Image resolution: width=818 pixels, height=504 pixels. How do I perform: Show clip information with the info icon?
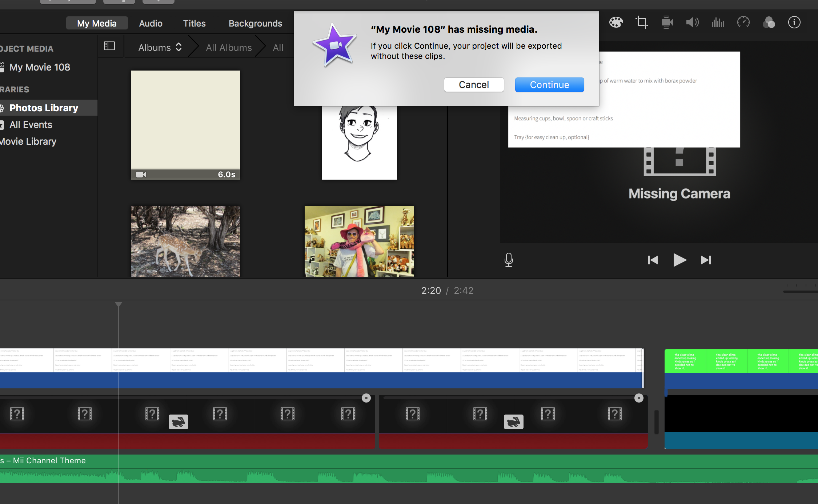(x=794, y=22)
